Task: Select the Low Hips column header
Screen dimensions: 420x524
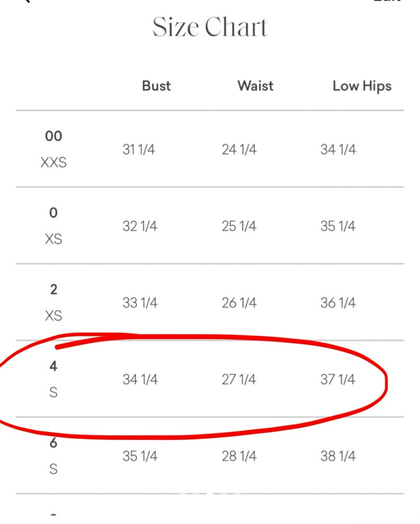Action: coord(362,86)
